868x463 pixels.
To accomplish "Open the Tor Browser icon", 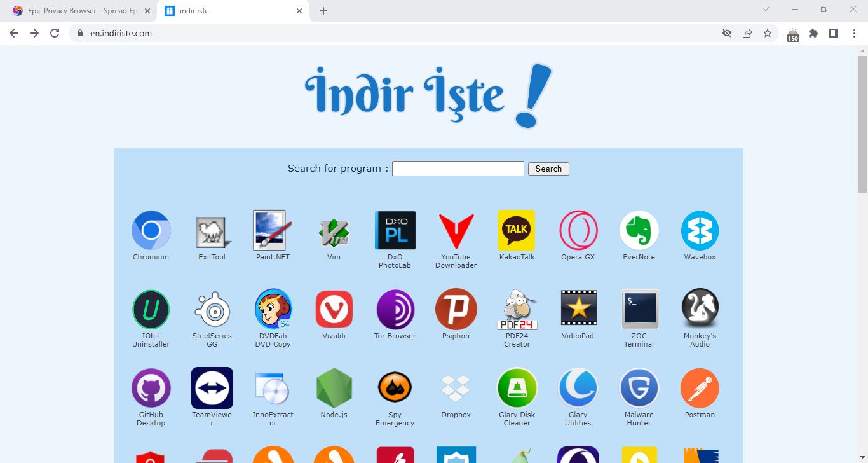I will coord(395,309).
